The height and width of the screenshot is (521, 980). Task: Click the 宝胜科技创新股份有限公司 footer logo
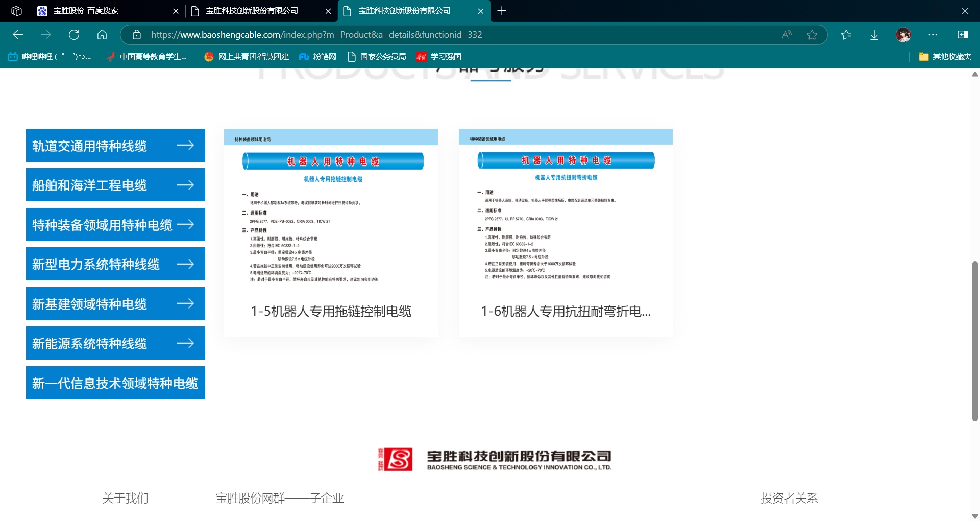click(x=495, y=460)
